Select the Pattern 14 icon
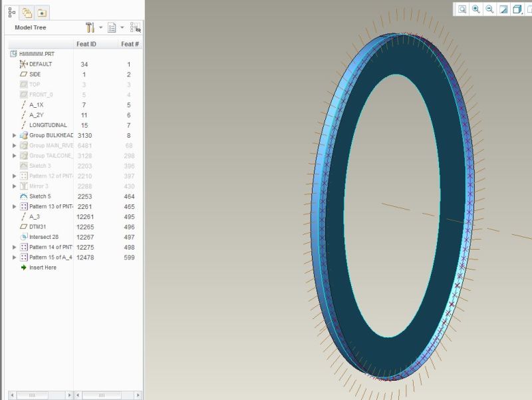Screen dimensions: 532x400 point(23,247)
